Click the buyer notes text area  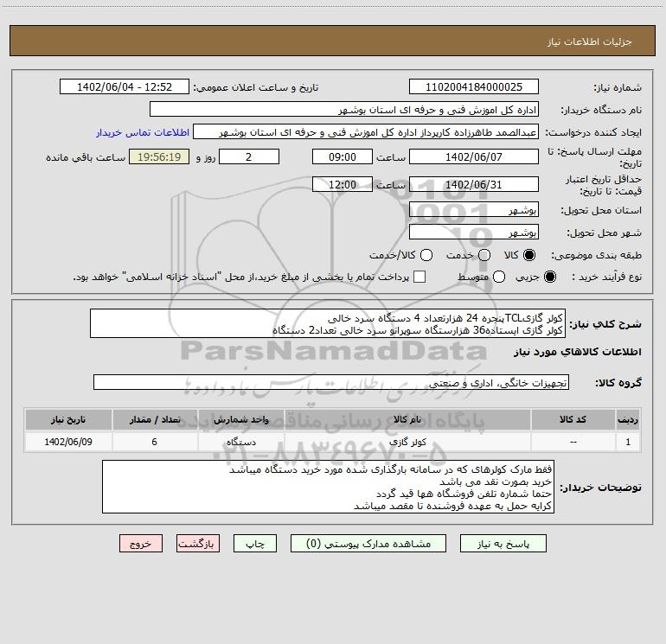pos(328,487)
